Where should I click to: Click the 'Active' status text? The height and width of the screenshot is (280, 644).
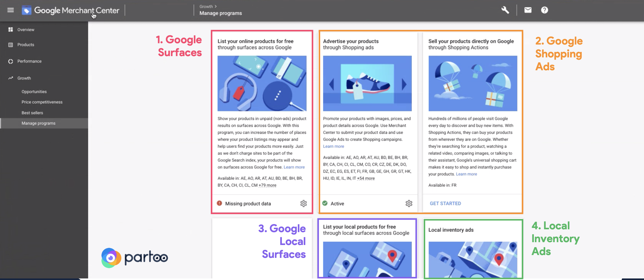point(337,204)
